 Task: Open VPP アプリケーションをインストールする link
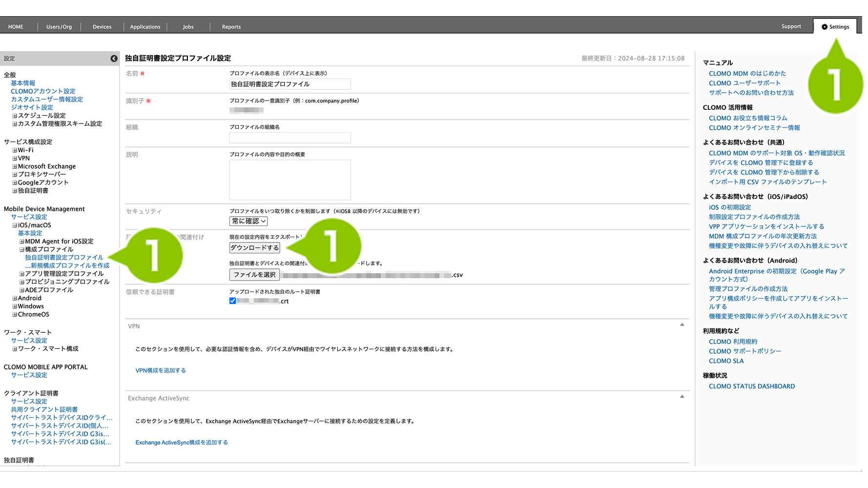click(x=766, y=226)
